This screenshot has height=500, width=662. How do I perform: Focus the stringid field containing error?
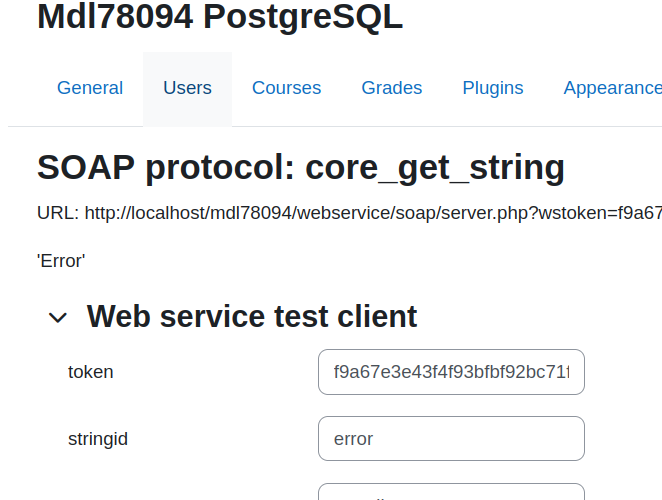coord(451,439)
